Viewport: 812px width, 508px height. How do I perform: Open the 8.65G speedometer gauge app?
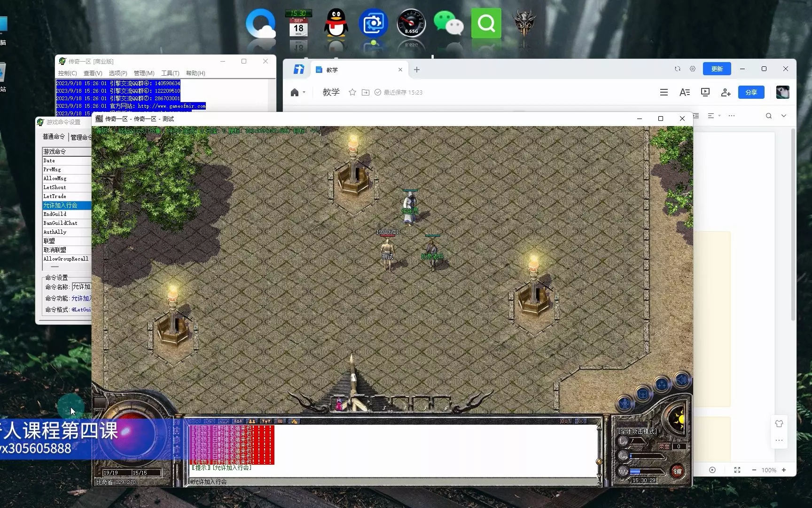coord(411,23)
